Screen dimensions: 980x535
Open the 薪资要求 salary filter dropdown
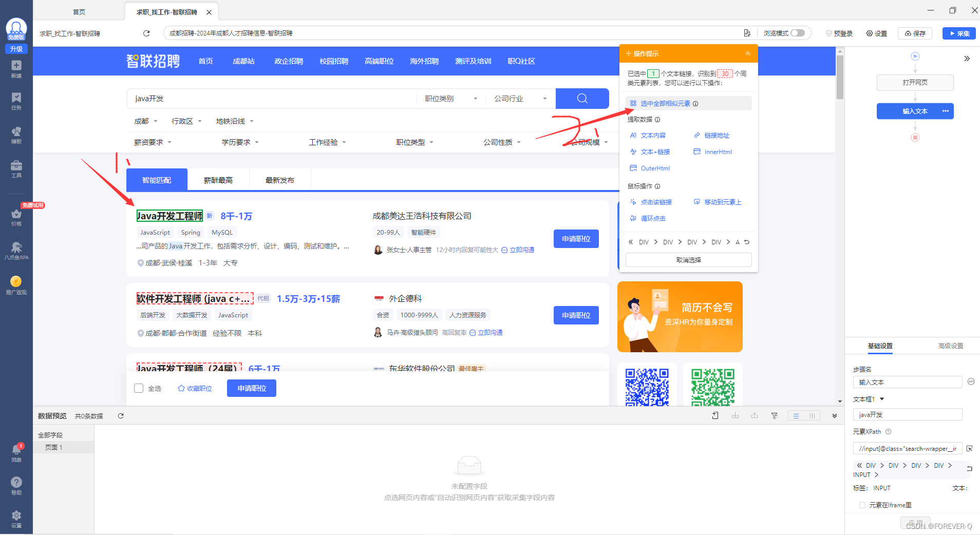coord(153,142)
